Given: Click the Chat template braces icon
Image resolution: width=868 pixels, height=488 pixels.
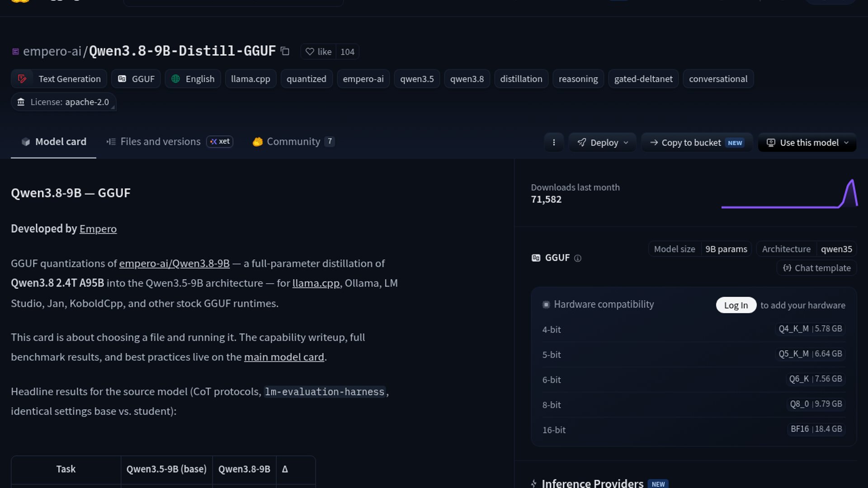Looking at the screenshot, I should point(787,268).
